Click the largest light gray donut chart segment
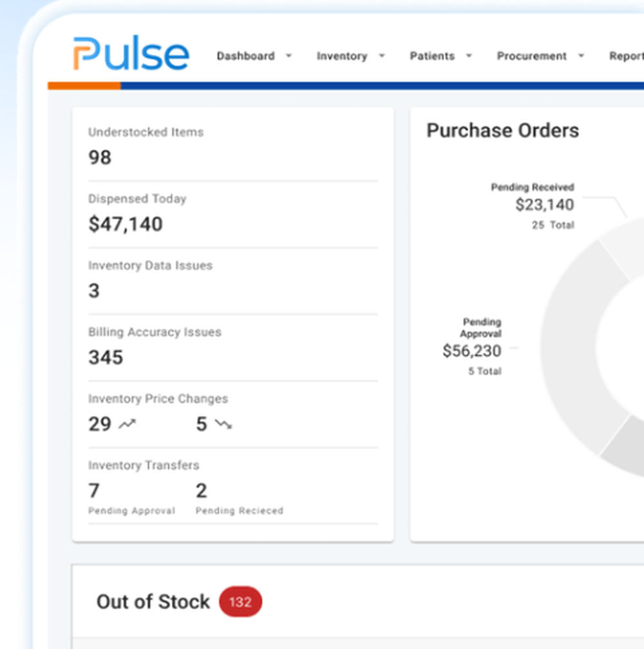 tap(569, 348)
